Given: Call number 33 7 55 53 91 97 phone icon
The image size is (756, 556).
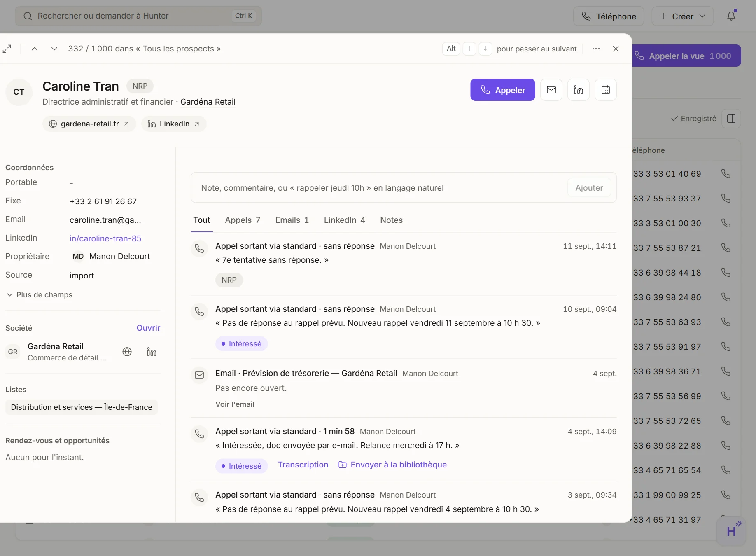Looking at the screenshot, I should pyautogui.click(x=726, y=347).
